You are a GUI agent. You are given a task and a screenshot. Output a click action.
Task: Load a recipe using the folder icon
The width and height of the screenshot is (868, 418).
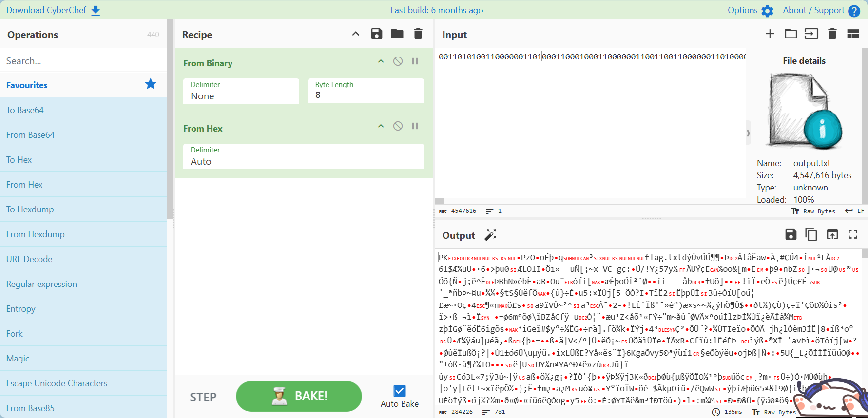397,34
